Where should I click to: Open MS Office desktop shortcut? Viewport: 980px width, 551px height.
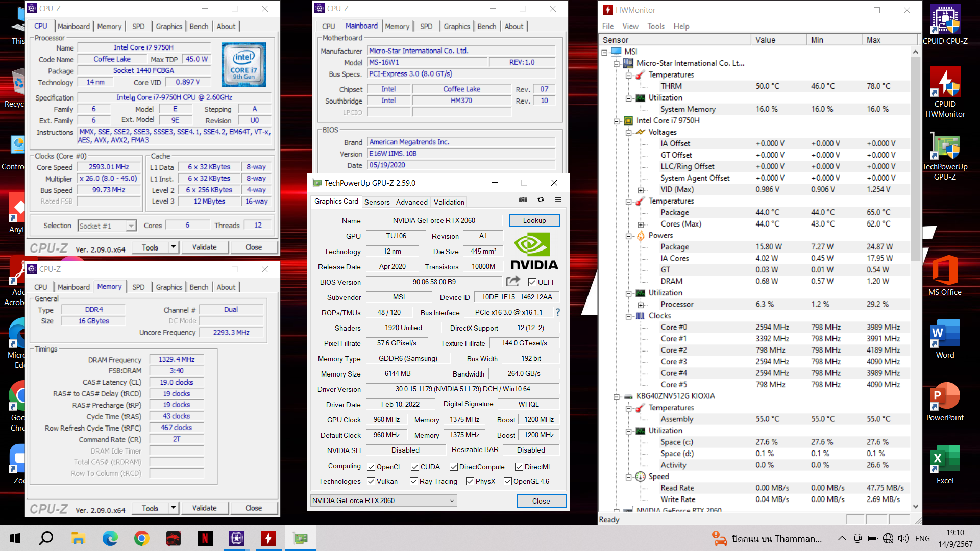(945, 276)
